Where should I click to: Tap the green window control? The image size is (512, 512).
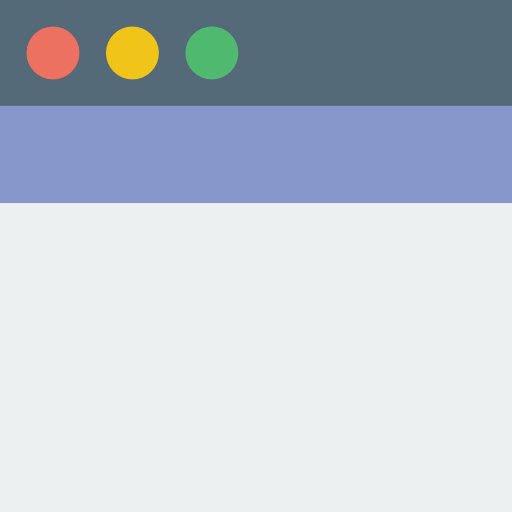tap(212, 53)
